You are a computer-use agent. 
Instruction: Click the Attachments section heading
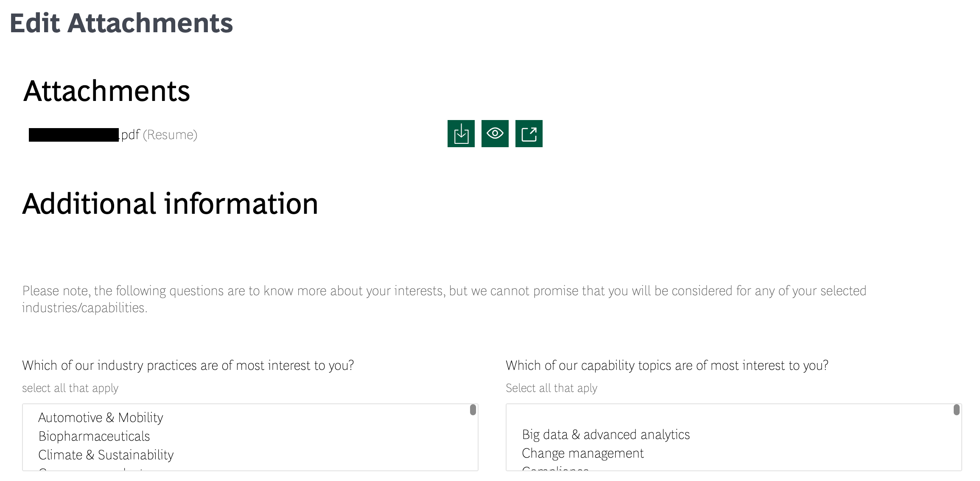click(106, 91)
